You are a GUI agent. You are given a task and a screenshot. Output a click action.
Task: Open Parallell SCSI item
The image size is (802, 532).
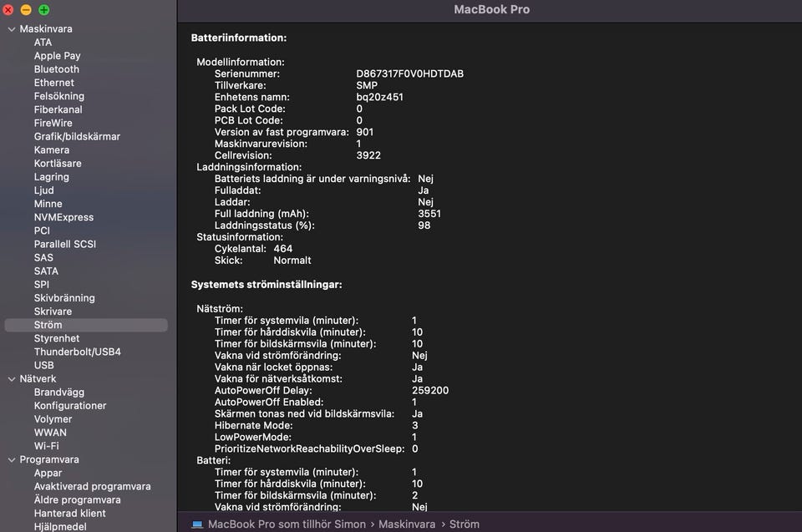(x=65, y=245)
